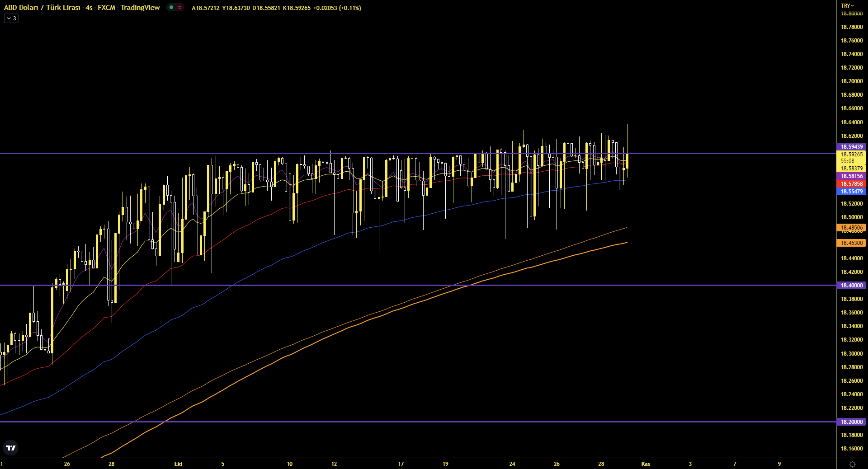Click date label 24 on the time axis
Viewport: 868px width, 469px height.
pyautogui.click(x=512, y=464)
